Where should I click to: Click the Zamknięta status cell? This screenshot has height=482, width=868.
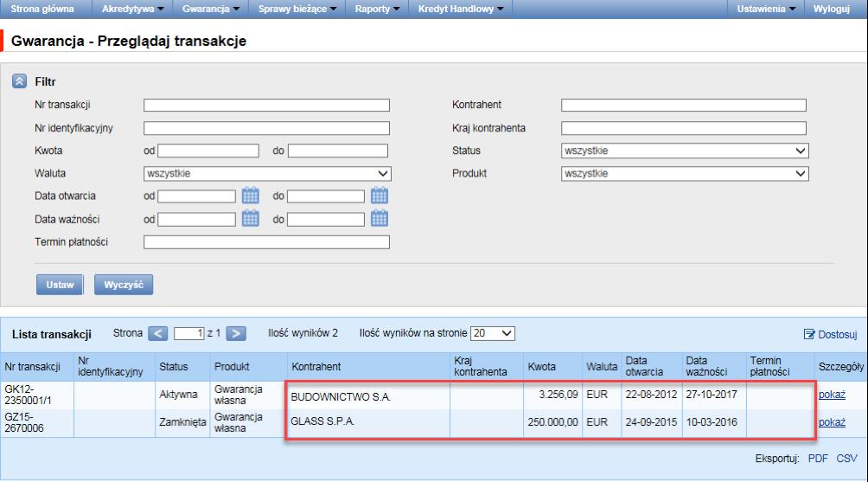(182, 422)
